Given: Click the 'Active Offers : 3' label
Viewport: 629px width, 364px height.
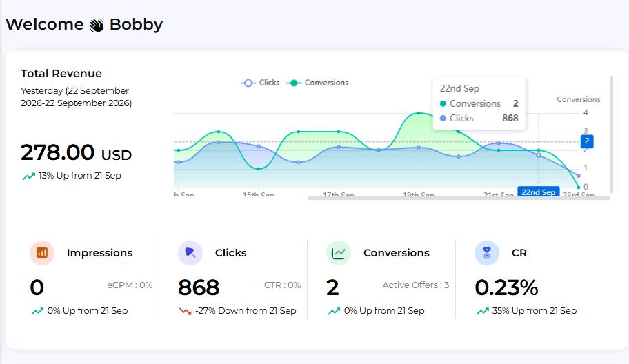Looking at the screenshot, I should 416,285.
